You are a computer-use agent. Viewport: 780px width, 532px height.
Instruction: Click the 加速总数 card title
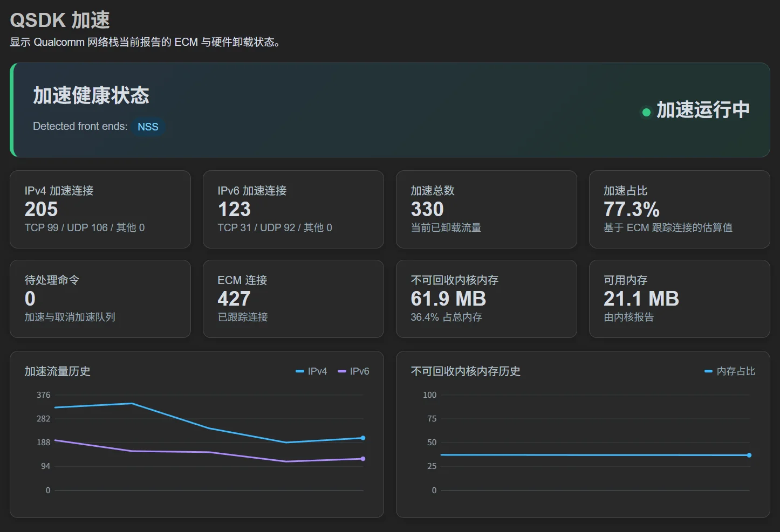(433, 191)
